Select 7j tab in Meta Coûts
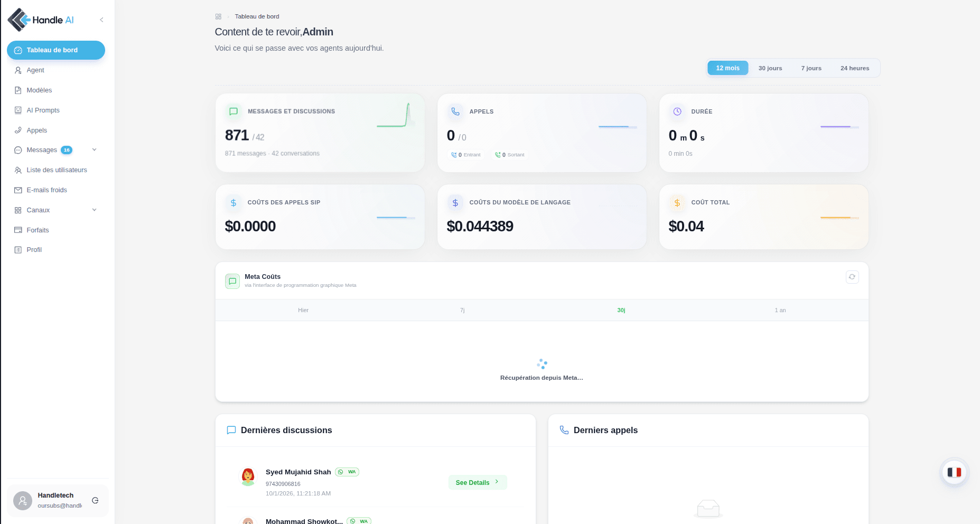This screenshot has width=980, height=524. click(x=462, y=310)
